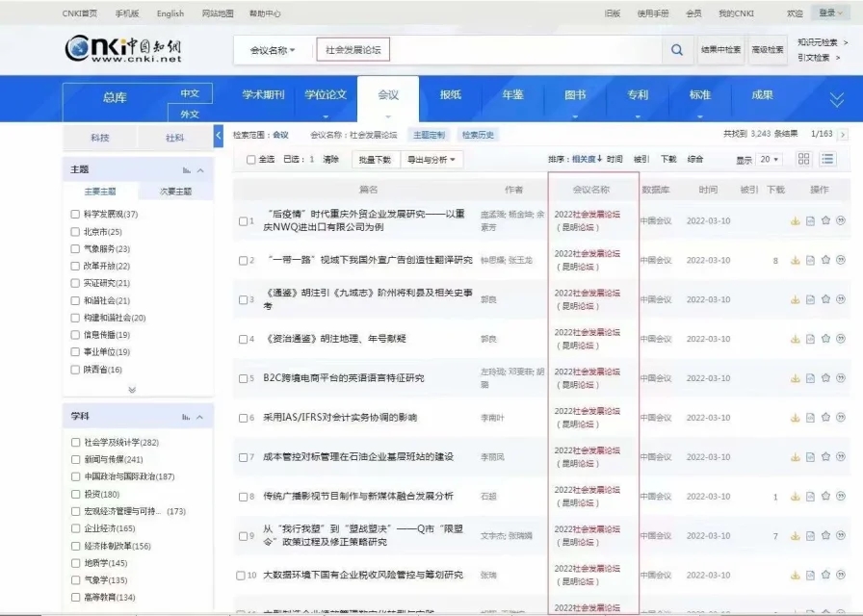Check 社会学及统计学(282) subject filter
The width and height of the screenshot is (863, 616).
click(76, 442)
